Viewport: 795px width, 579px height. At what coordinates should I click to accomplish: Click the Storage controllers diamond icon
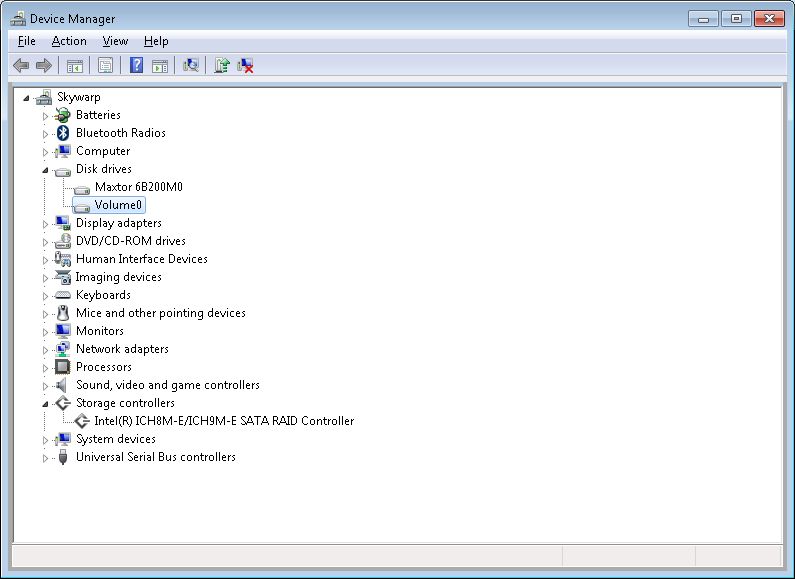[x=63, y=403]
